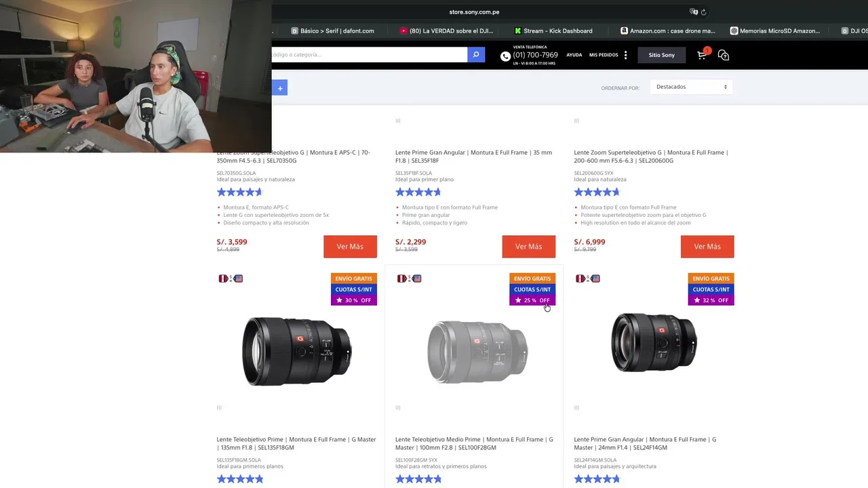Click the product search input field

(369, 55)
